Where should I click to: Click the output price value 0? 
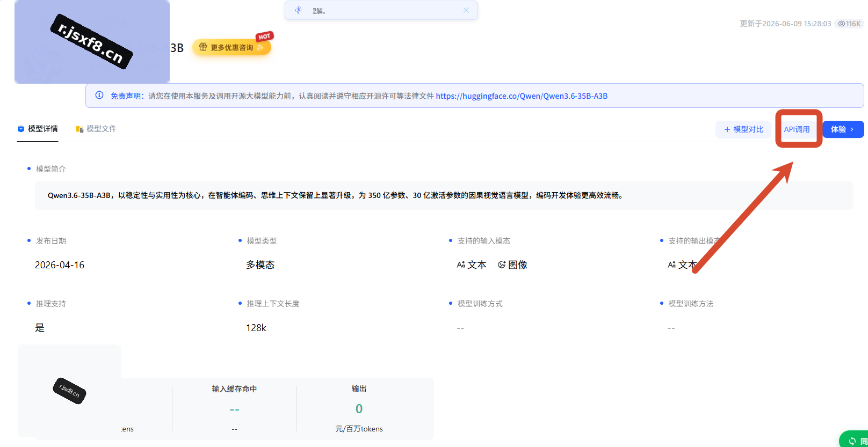(x=359, y=409)
